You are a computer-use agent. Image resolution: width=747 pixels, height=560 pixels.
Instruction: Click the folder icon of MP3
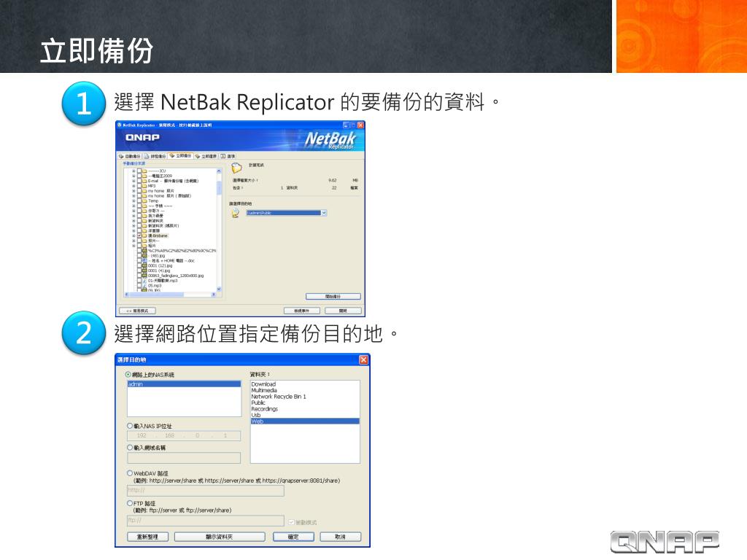tap(144, 186)
